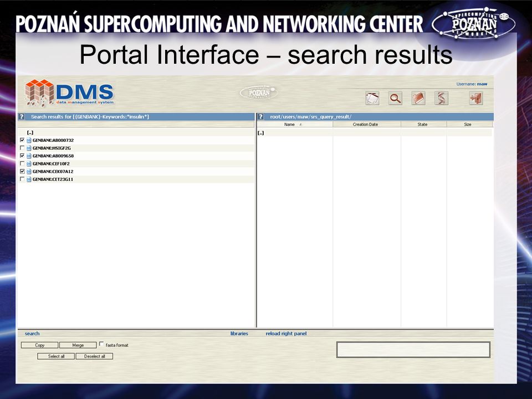The width and height of the screenshot is (532, 399).
Task: Click the State column header
Action: pos(423,125)
